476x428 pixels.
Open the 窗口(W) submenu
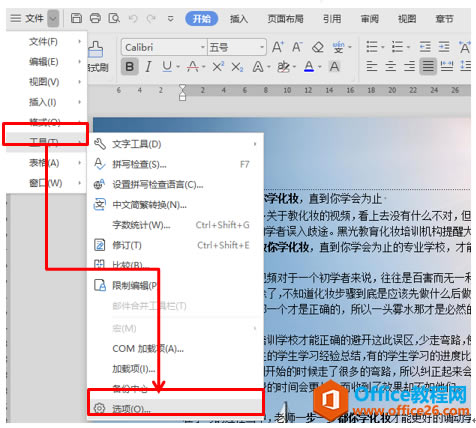click(47, 183)
